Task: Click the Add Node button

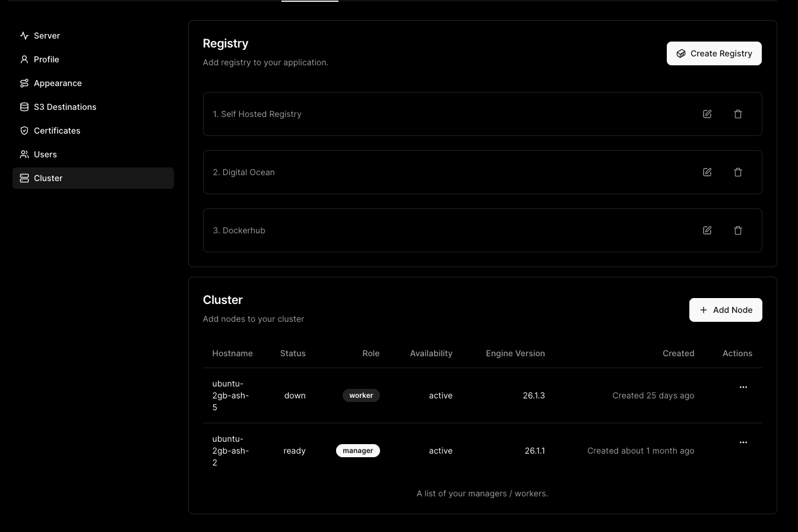Action: 726,310
